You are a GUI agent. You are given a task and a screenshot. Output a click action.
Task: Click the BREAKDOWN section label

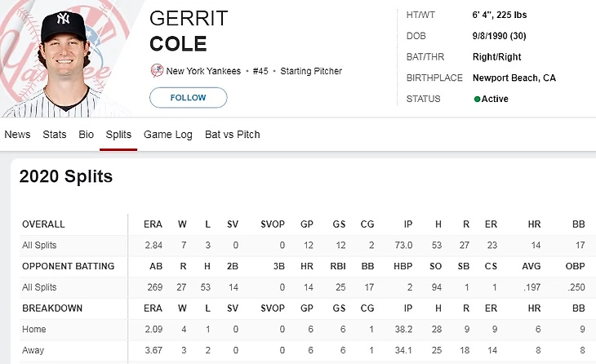(x=51, y=308)
